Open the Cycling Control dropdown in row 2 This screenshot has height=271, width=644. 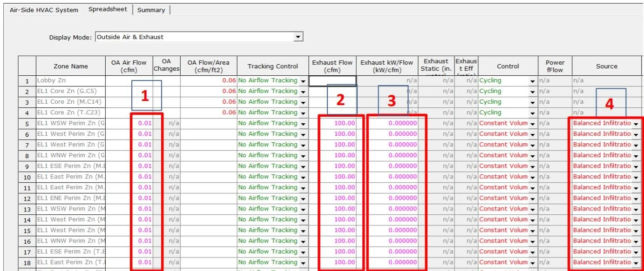(x=533, y=92)
